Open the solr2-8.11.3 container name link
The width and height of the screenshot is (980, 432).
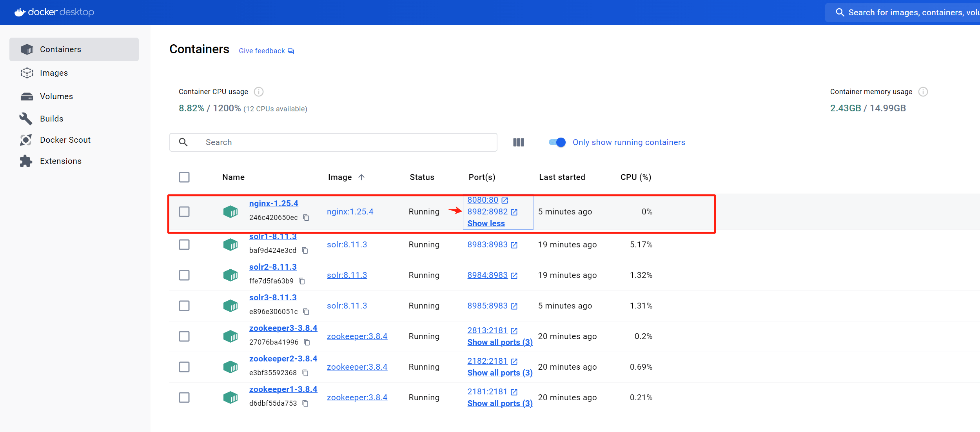[273, 267]
